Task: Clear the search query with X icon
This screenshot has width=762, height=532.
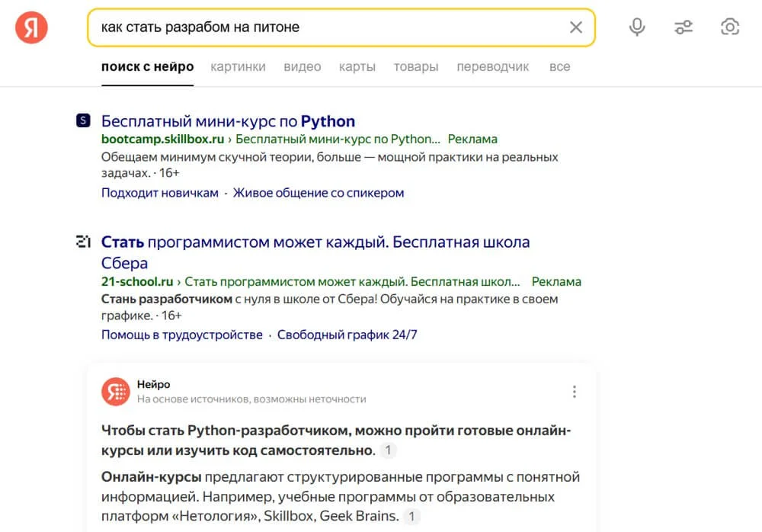Action: [576, 27]
